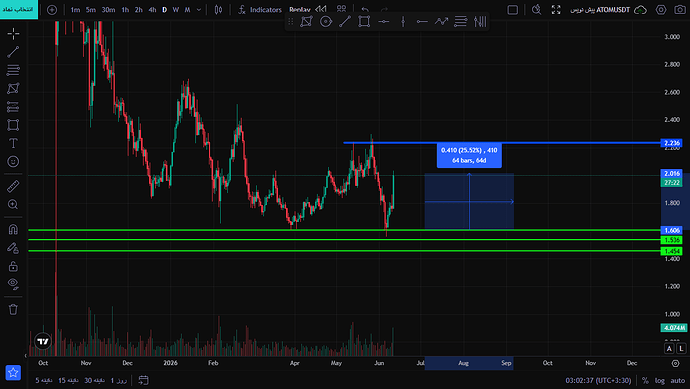The height and width of the screenshot is (389, 690).
Task: Toggle the A auto-fit button
Action: [669, 349]
